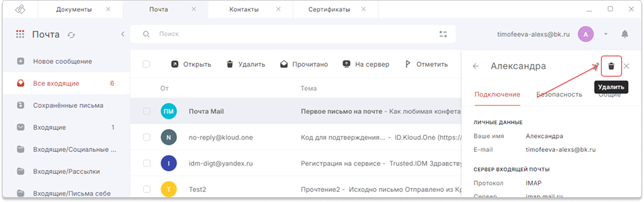Sort by the 'Тема' column header

tap(309, 88)
